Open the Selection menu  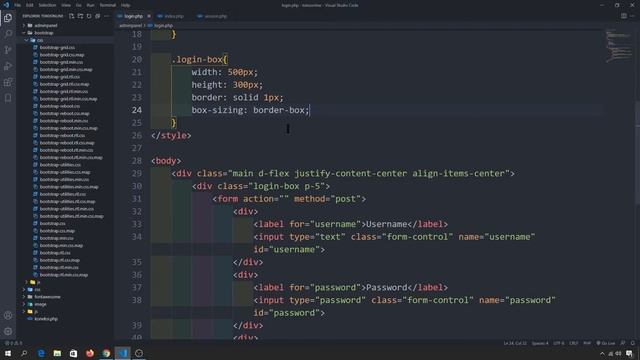[x=47, y=5]
